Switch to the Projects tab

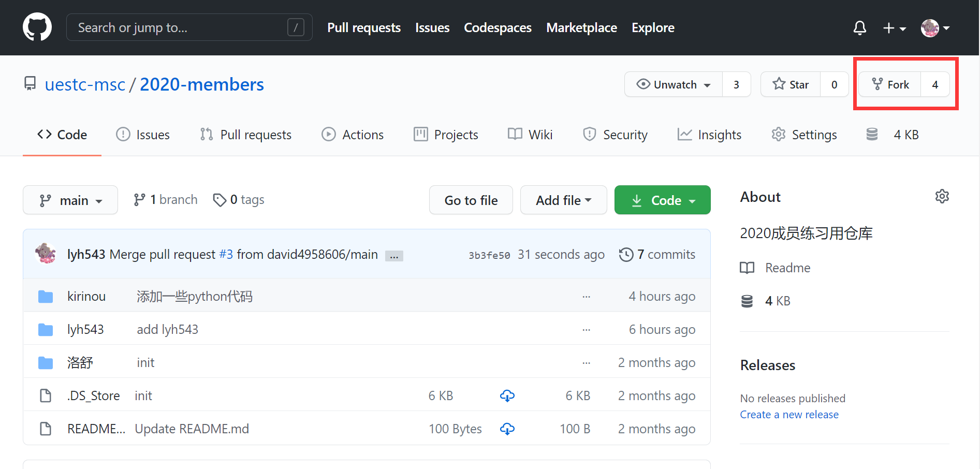point(446,135)
